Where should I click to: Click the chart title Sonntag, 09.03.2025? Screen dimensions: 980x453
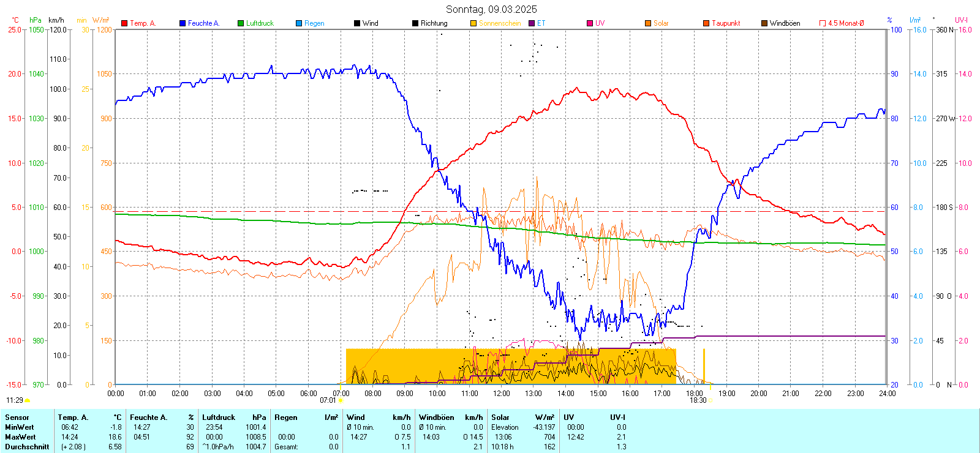pos(491,9)
